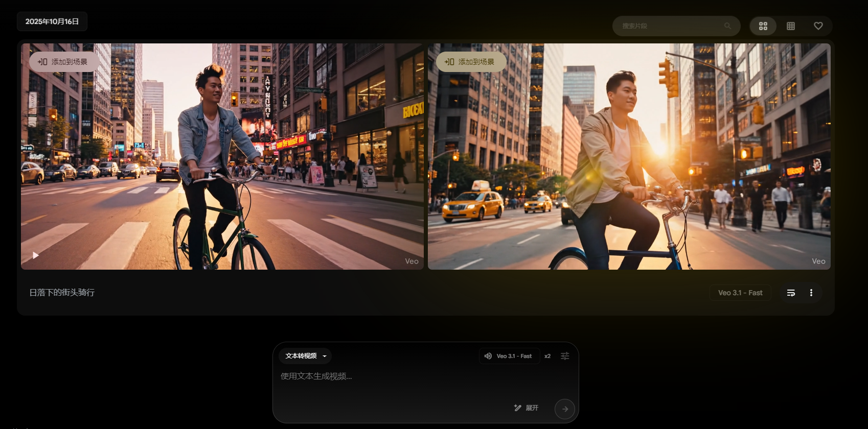Open the right sunset cyclist video

coord(629,163)
